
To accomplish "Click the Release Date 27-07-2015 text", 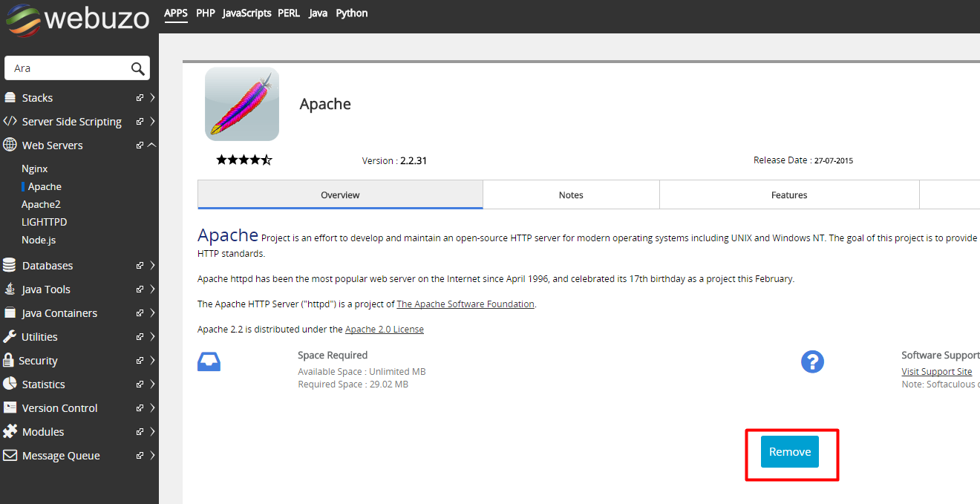I will (803, 160).
